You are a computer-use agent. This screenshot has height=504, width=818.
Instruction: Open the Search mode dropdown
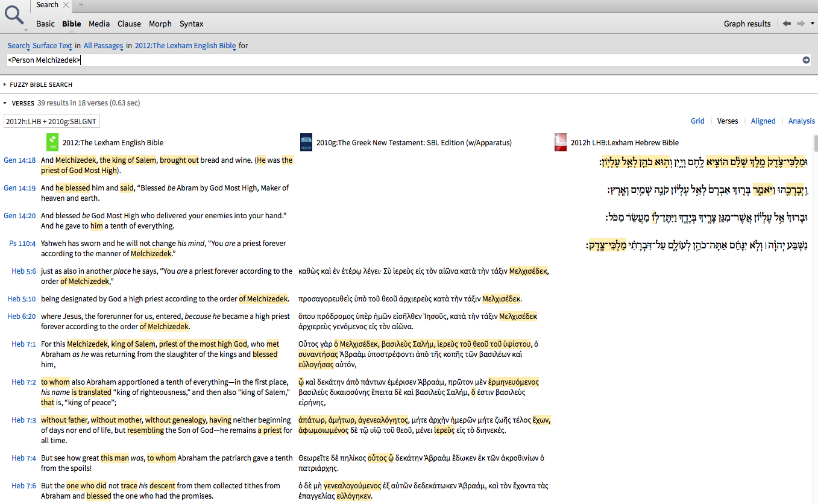(x=19, y=45)
